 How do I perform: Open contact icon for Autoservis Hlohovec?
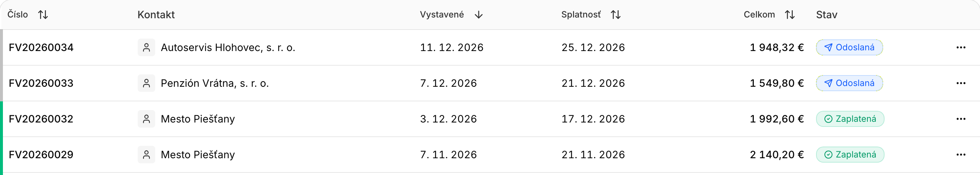tap(146, 47)
